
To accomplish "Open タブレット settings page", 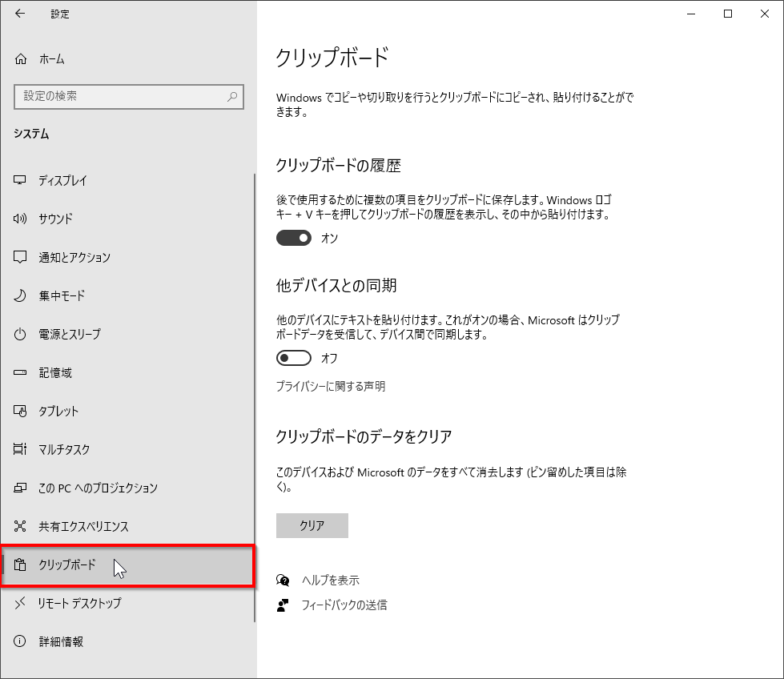I will pyautogui.click(x=127, y=411).
